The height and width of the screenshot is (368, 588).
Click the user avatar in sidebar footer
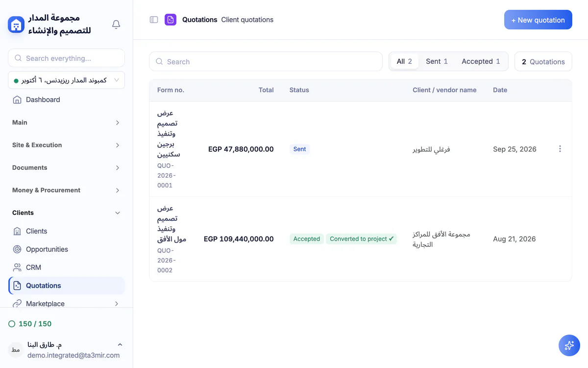tap(16, 350)
